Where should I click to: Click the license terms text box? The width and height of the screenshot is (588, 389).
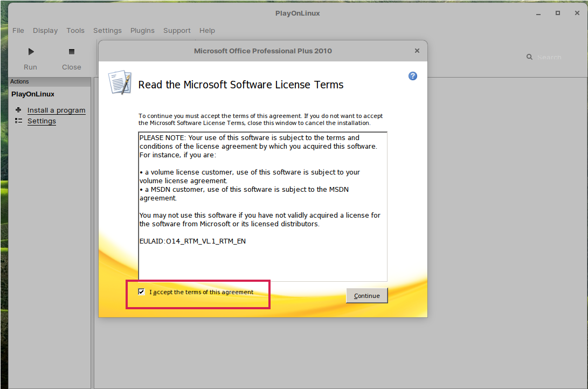262,206
